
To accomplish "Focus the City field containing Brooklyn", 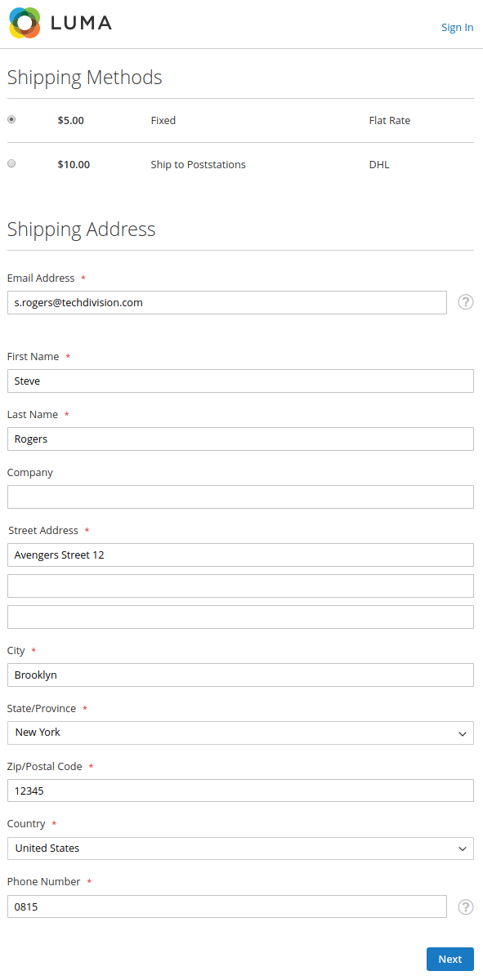I will [240, 675].
